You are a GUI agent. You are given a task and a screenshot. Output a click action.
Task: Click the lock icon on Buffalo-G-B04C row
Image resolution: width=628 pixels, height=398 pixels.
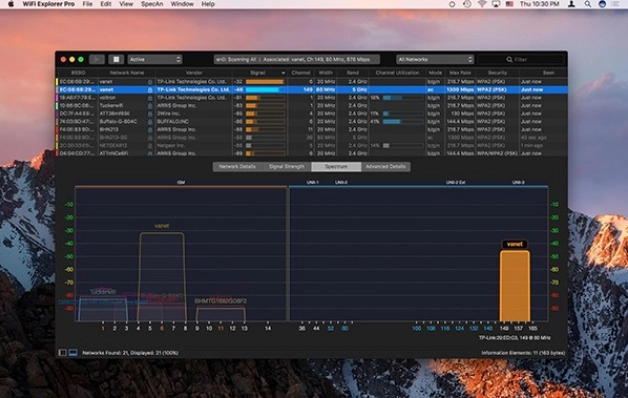150,121
